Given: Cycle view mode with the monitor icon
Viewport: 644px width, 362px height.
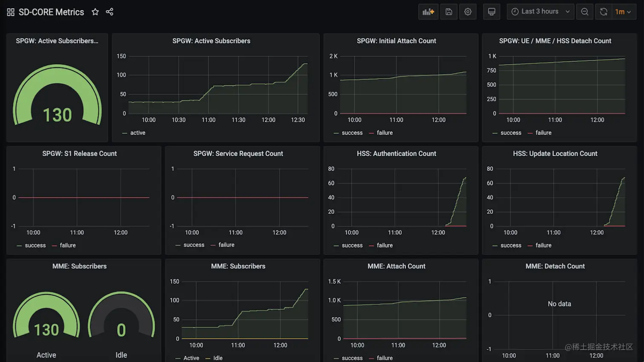Looking at the screenshot, I should click(x=492, y=12).
